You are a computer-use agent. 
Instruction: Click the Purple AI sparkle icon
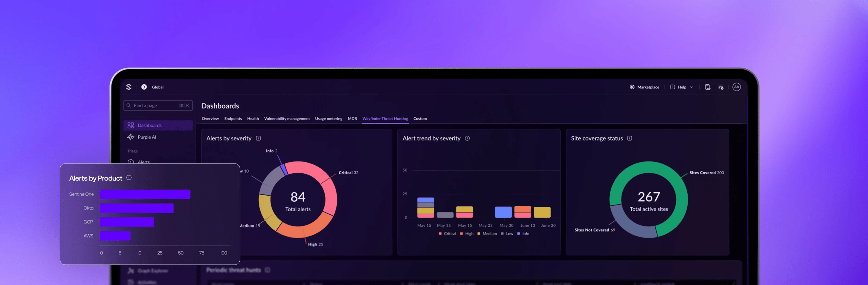click(x=131, y=137)
